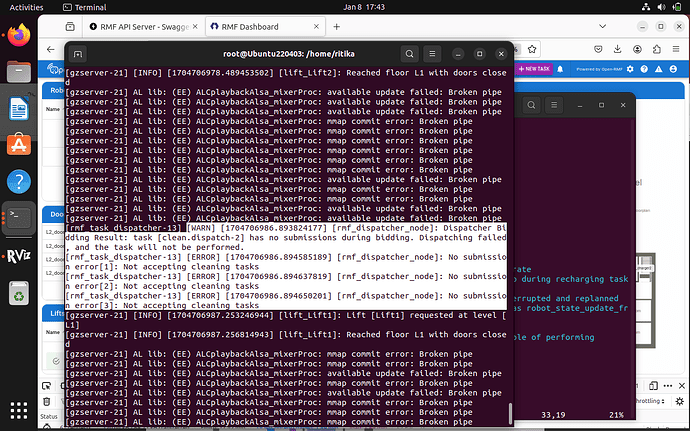Viewport: 690px width, 431px height.
Task: Open Trash from the dock
Action: click(19, 293)
